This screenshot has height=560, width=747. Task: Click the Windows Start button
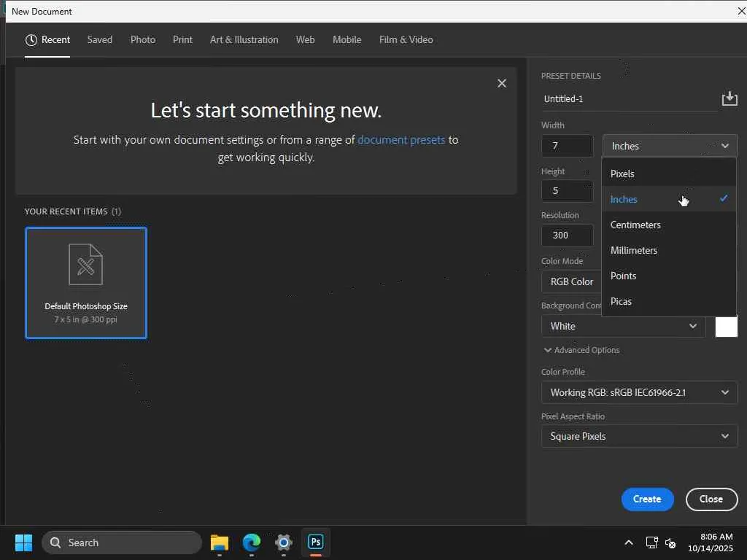pyautogui.click(x=23, y=542)
